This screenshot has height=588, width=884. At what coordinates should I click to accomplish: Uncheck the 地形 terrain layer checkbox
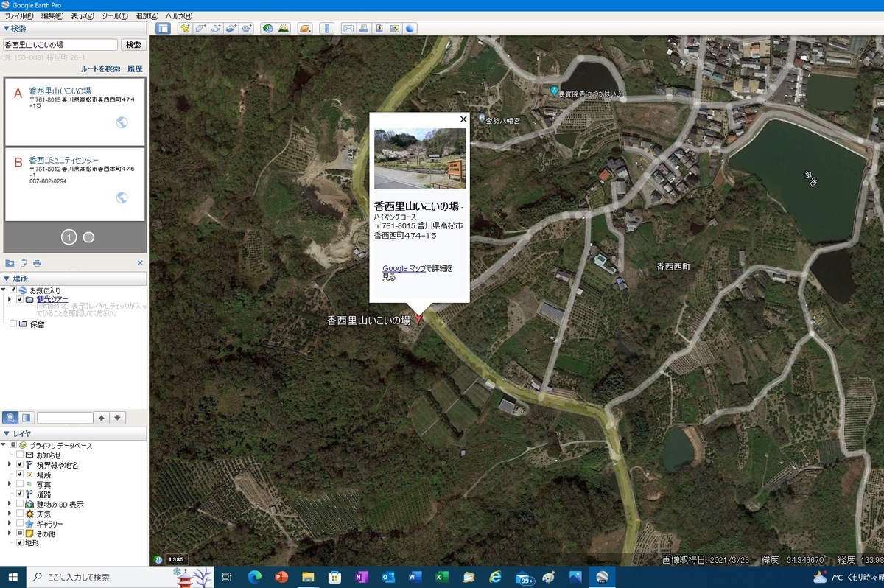pos(20,543)
